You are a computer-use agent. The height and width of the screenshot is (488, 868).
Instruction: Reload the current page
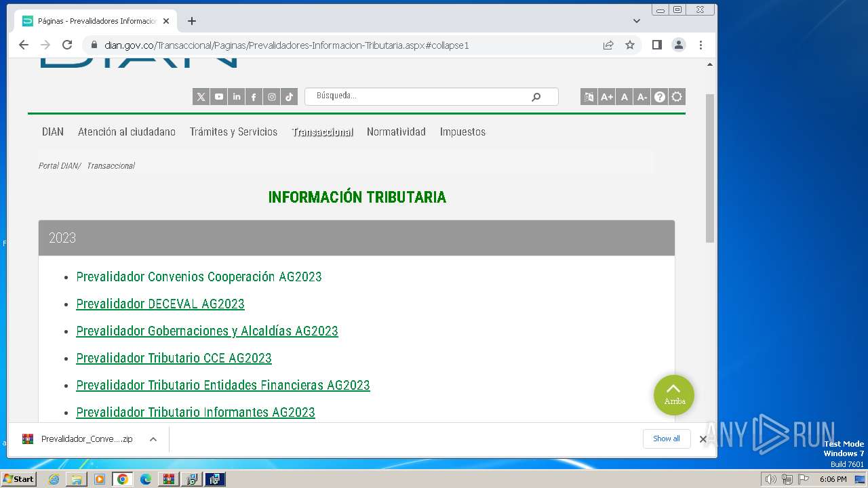(x=67, y=45)
